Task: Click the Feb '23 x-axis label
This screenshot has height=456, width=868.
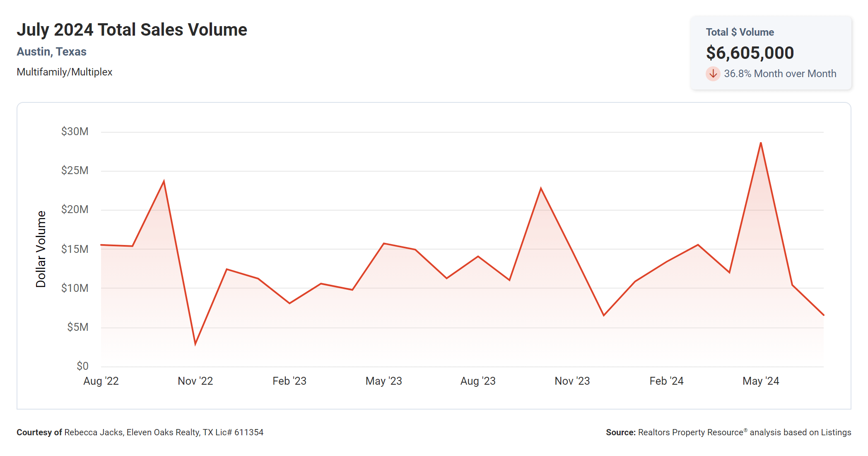Action: coord(289,381)
